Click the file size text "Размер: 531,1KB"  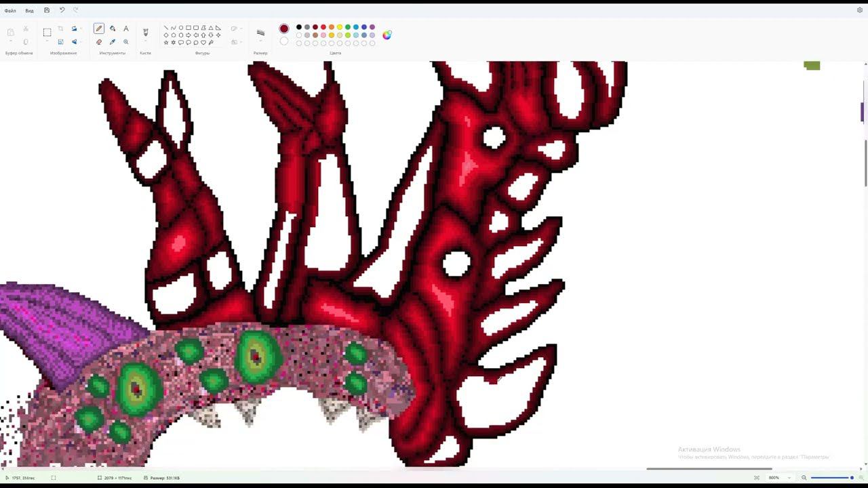pyautogui.click(x=165, y=478)
